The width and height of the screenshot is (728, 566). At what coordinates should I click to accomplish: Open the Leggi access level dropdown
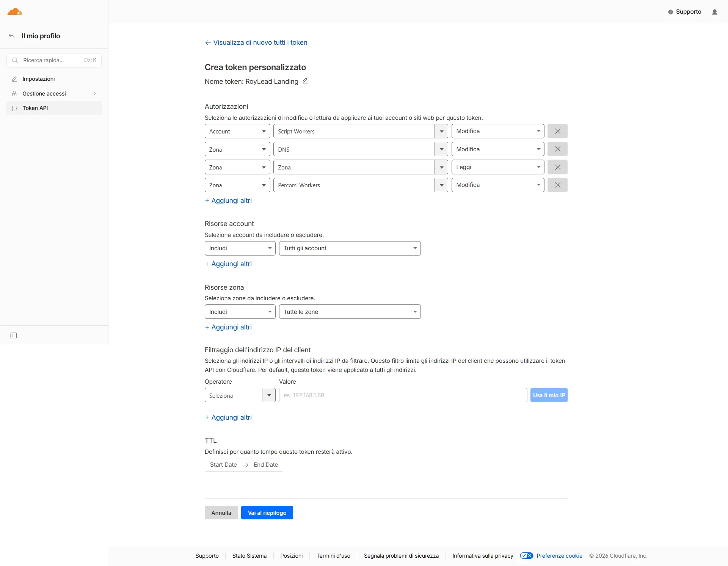point(498,167)
